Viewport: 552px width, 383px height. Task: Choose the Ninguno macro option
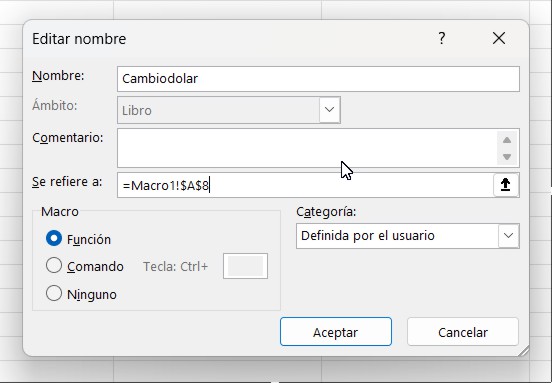coord(54,293)
